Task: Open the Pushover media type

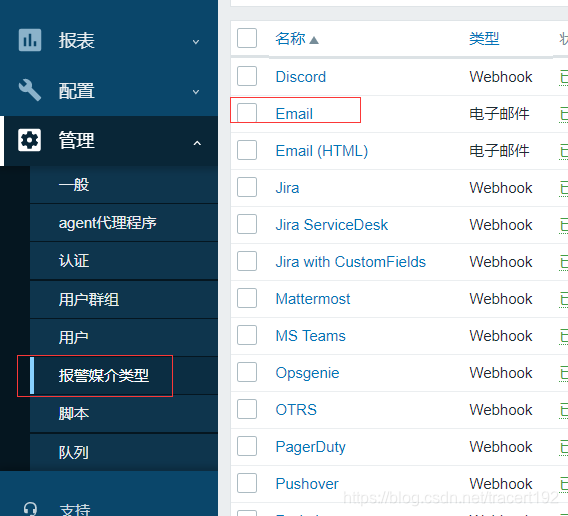Action: tap(307, 484)
